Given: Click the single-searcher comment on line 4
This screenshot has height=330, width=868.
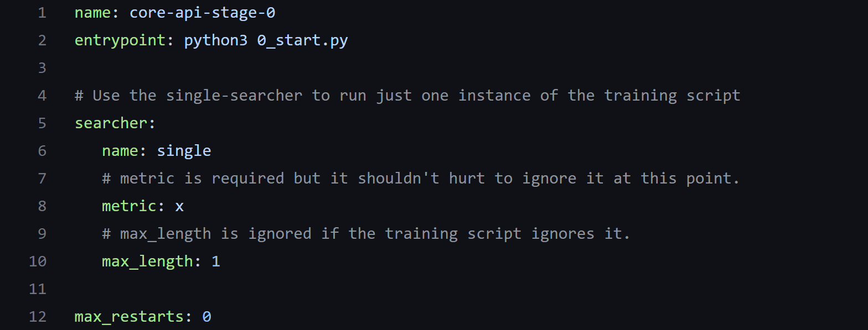Looking at the screenshot, I should tap(407, 96).
